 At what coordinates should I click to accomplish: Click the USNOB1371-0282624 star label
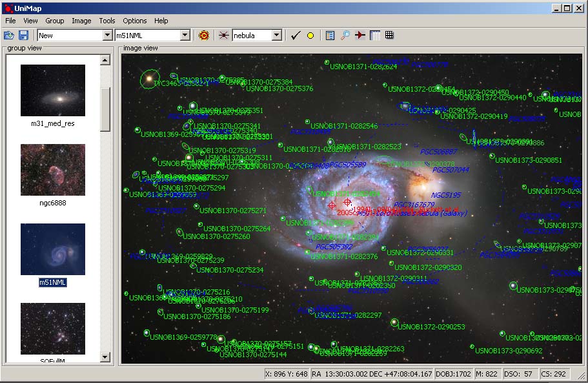tap(363, 67)
